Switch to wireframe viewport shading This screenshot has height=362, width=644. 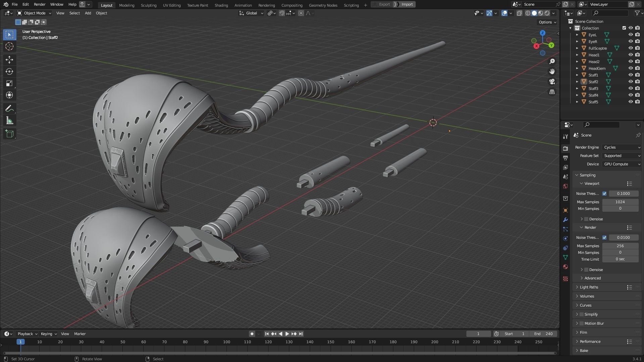tap(528, 13)
